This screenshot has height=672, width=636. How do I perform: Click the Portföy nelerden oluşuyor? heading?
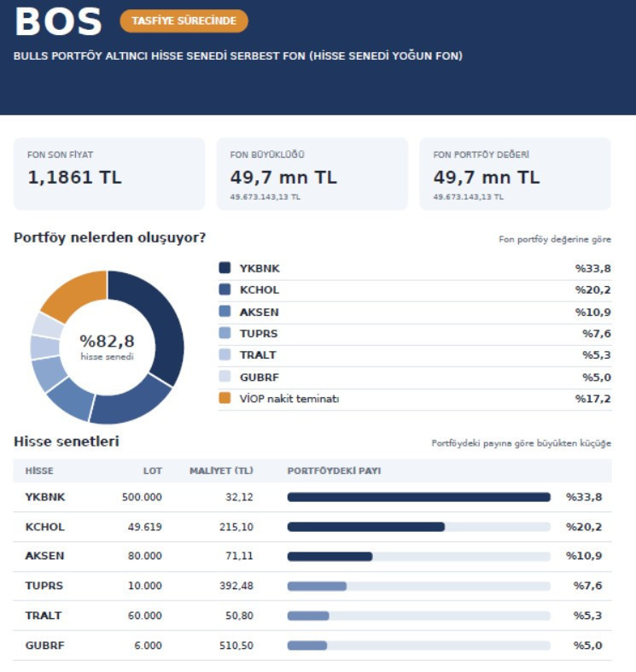click(110, 238)
